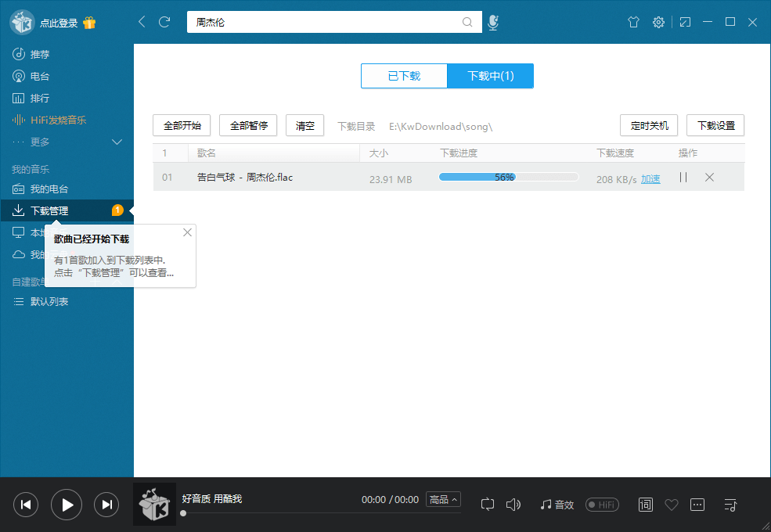
Task: Open the lyrics display icon
Action: pos(646,505)
